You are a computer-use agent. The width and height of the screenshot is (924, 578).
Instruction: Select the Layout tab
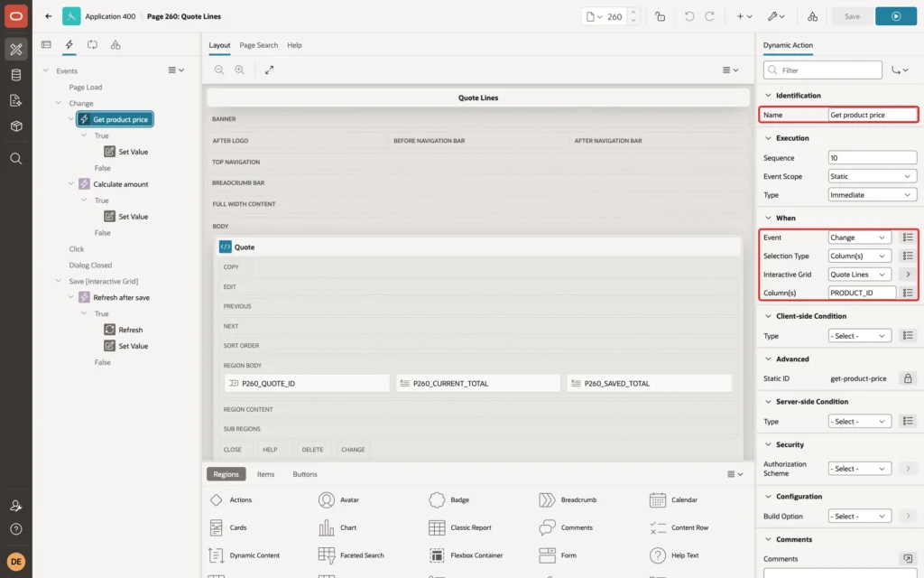pyautogui.click(x=219, y=45)
